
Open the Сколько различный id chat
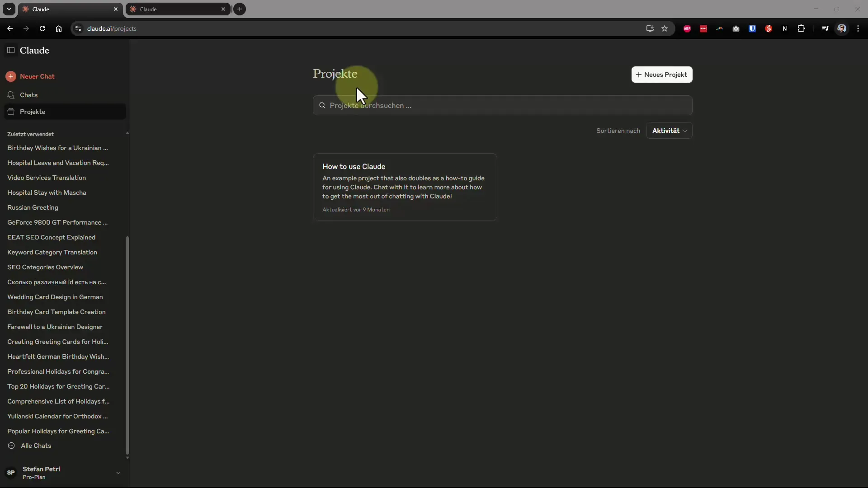57,282
